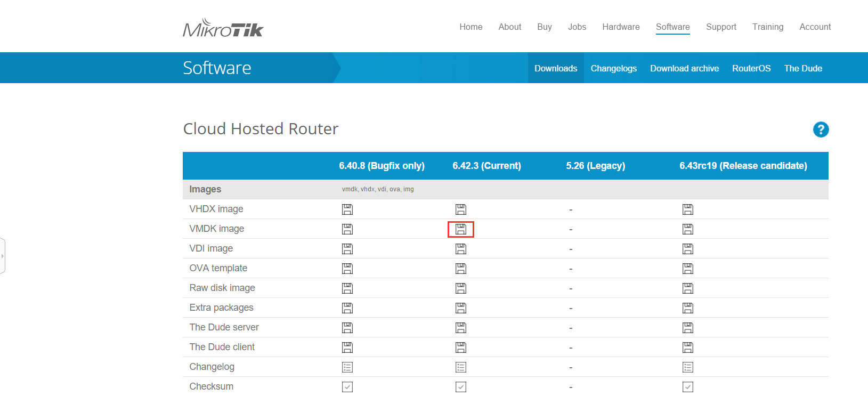868x420 pixels.
Task: Click the "6.40.8 (Bugfix only)" column header
Action: point(382,166)
